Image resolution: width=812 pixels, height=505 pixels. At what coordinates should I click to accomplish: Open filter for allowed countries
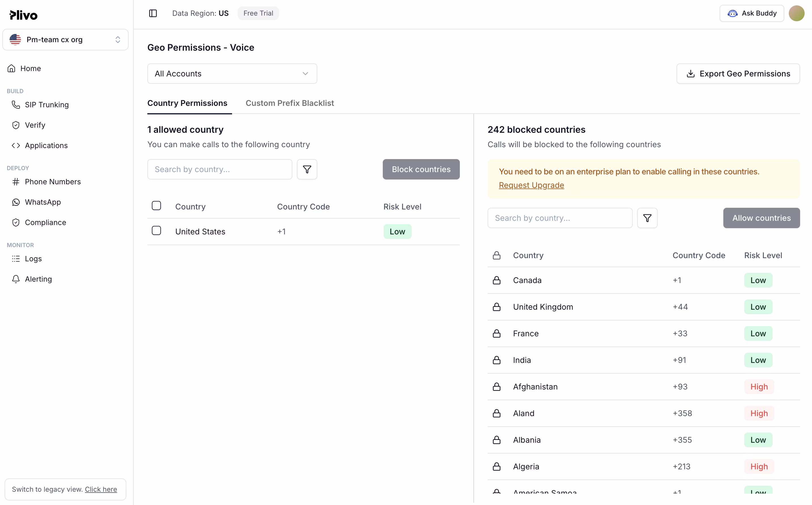coord(307,169)
